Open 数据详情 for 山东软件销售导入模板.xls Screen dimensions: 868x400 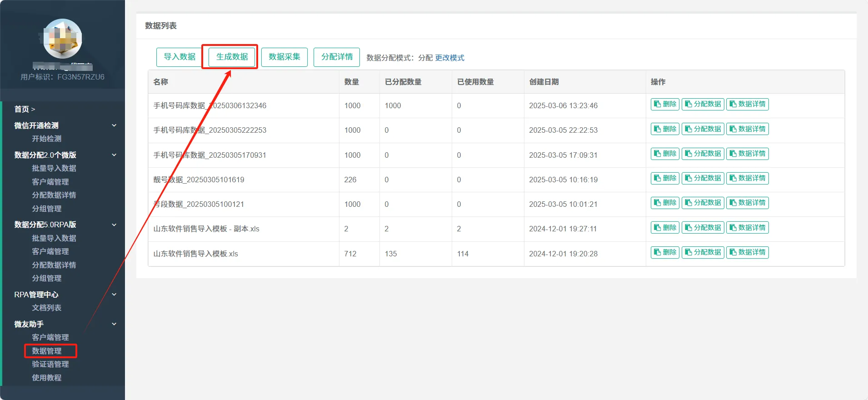pyautogui.click(x=747, y=252)
